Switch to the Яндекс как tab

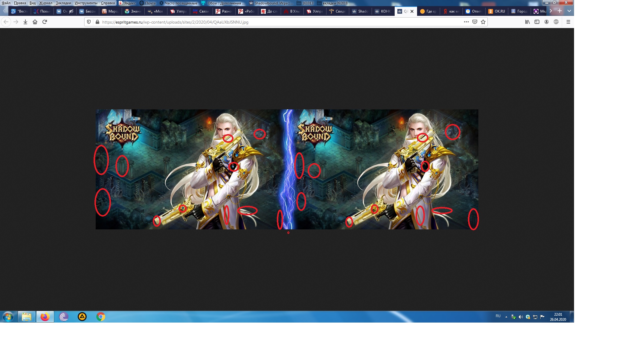coord(451,11)
